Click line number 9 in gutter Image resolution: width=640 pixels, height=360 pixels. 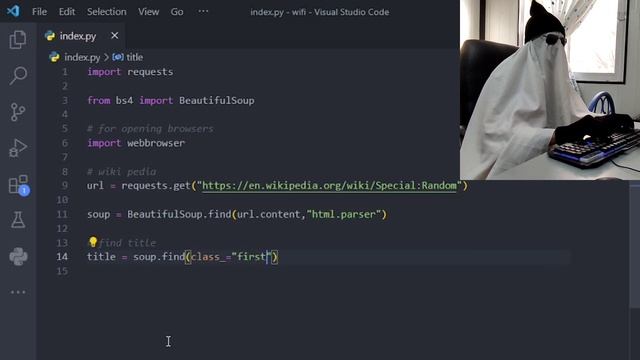[65, 186]
